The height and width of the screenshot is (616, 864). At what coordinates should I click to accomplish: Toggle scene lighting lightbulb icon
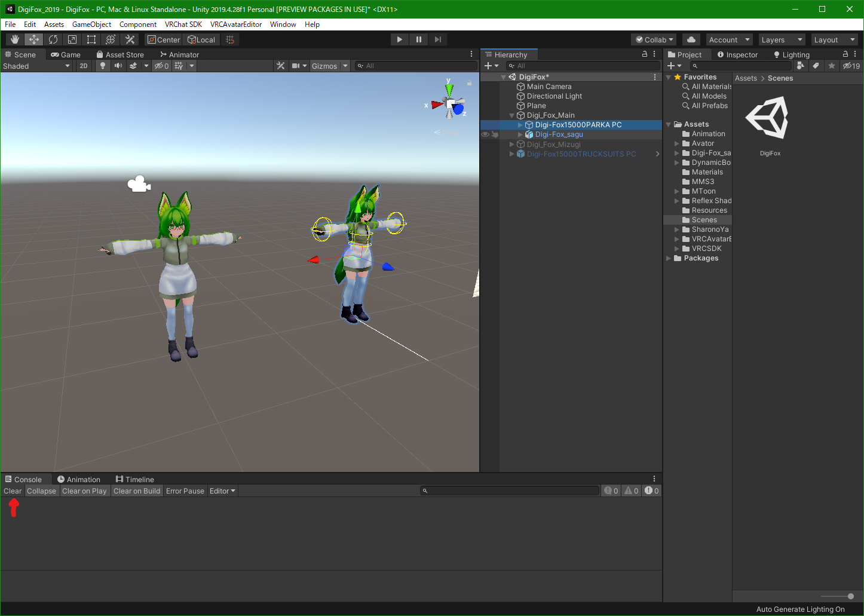103,66
